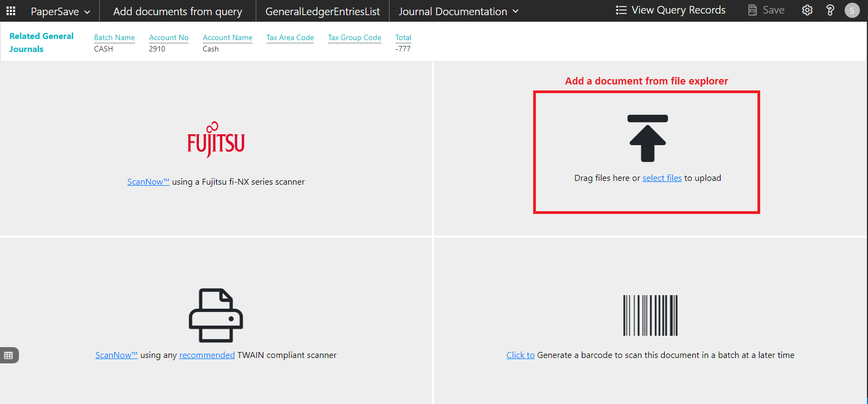
Task: Open the table panel icon at left edge
Action: pos(9,355)
